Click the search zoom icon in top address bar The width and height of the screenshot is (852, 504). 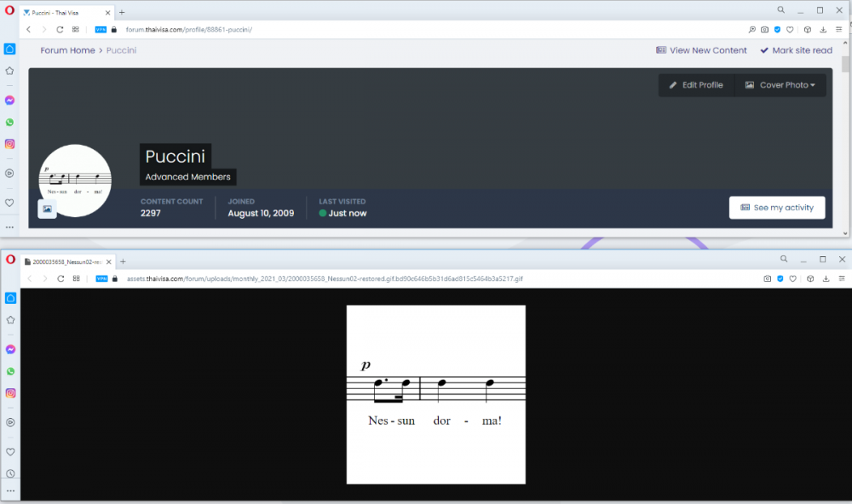point(752,29)
